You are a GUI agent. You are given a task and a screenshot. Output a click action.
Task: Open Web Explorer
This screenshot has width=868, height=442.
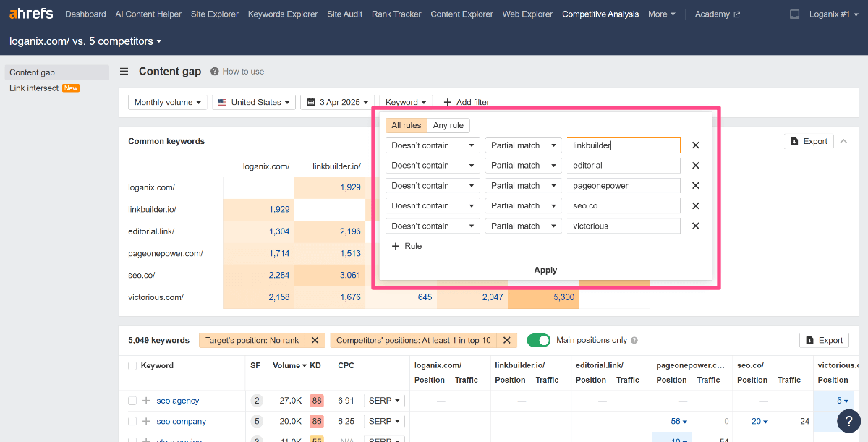coord(527,14)
